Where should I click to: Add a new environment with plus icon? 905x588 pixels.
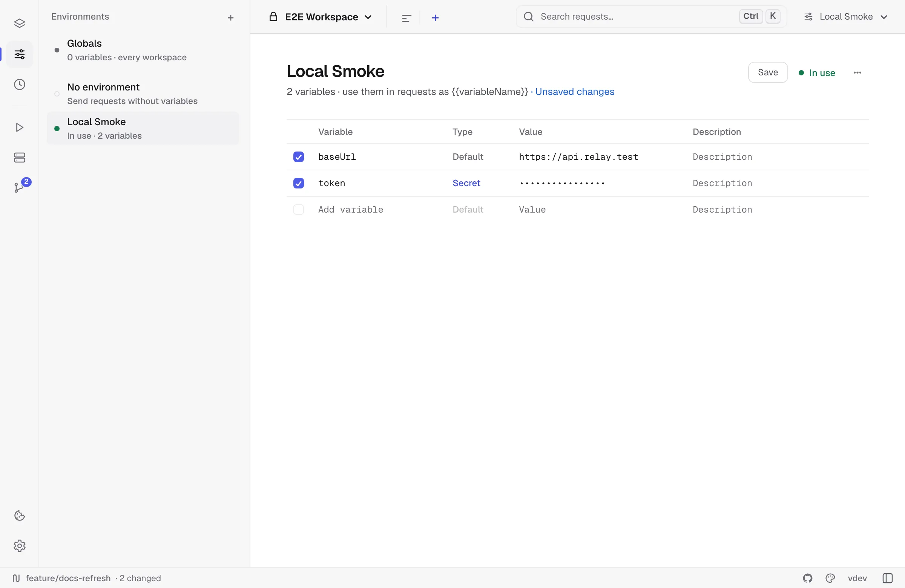(230, 17)
